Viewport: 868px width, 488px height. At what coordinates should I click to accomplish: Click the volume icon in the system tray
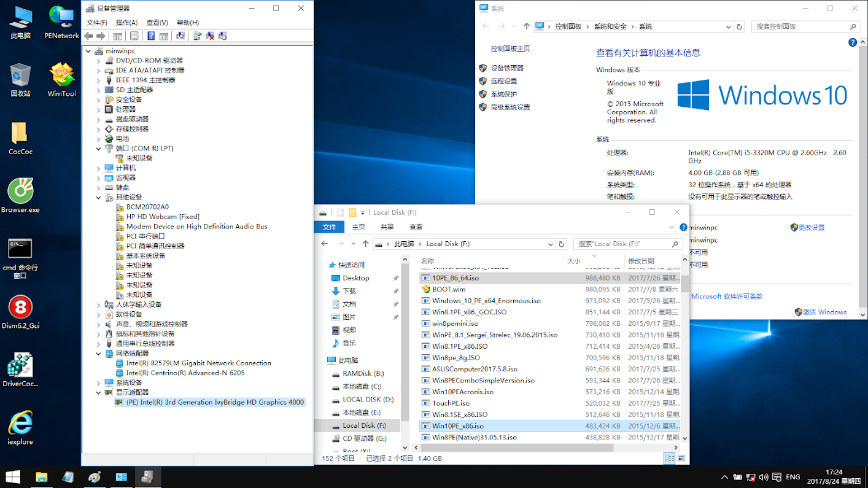(764, 477)
